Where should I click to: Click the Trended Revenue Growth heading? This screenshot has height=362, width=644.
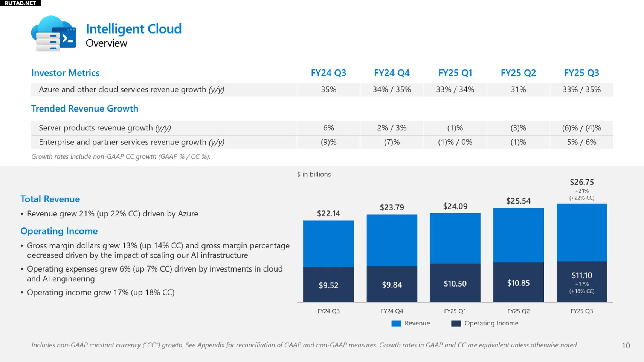[85, 109]
